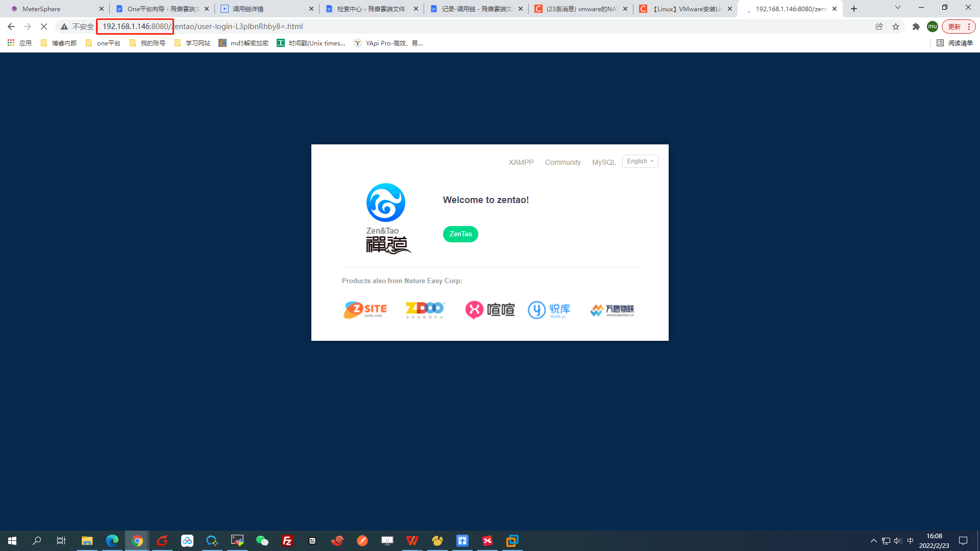Viewport: 980px width, 551px height.
Task: Open volume control in system tray
Action: pos(898,541)
